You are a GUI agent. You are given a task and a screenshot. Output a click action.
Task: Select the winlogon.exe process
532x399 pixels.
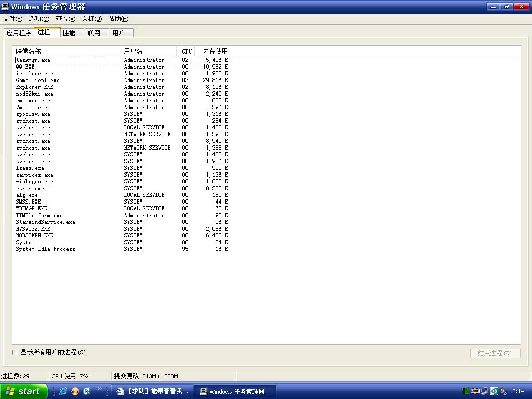coord(123,182)
